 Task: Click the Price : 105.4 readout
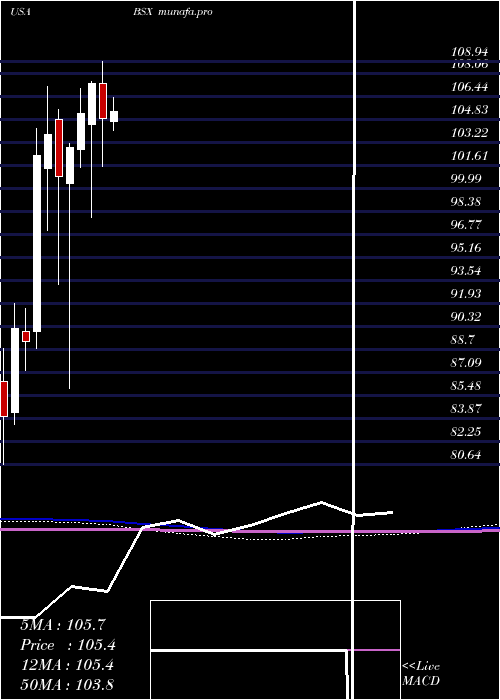pyautogui.click(x=68, y=645)
